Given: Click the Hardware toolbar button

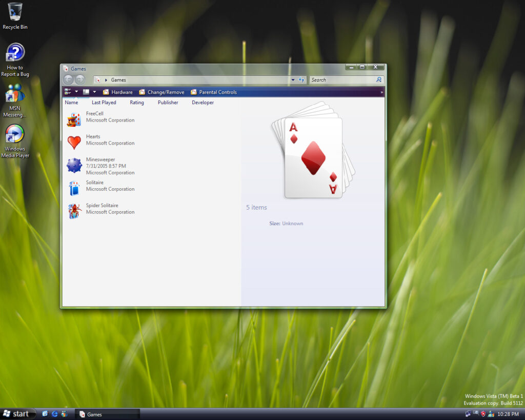Looking at the screenshot, I should (117, 92).
